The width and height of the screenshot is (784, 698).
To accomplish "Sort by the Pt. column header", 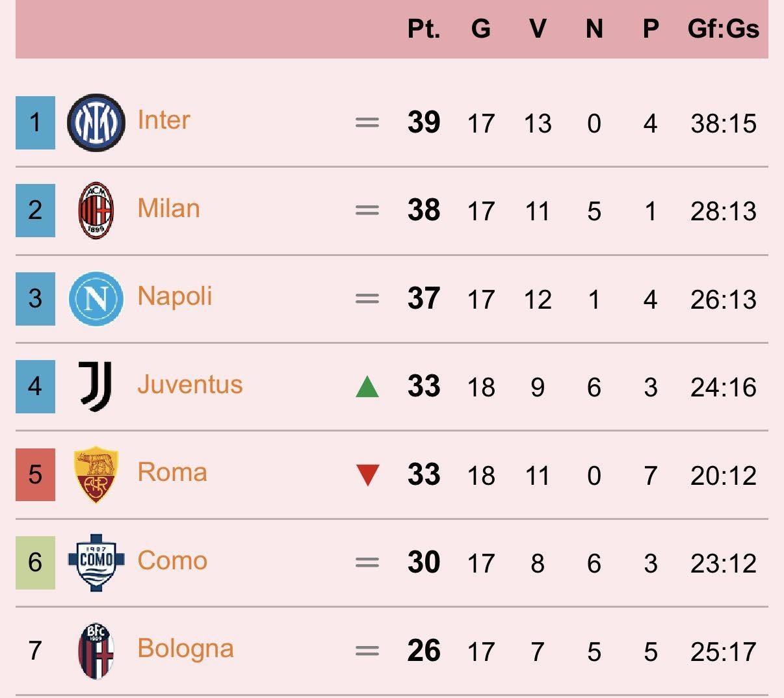I will coord(423,29).
